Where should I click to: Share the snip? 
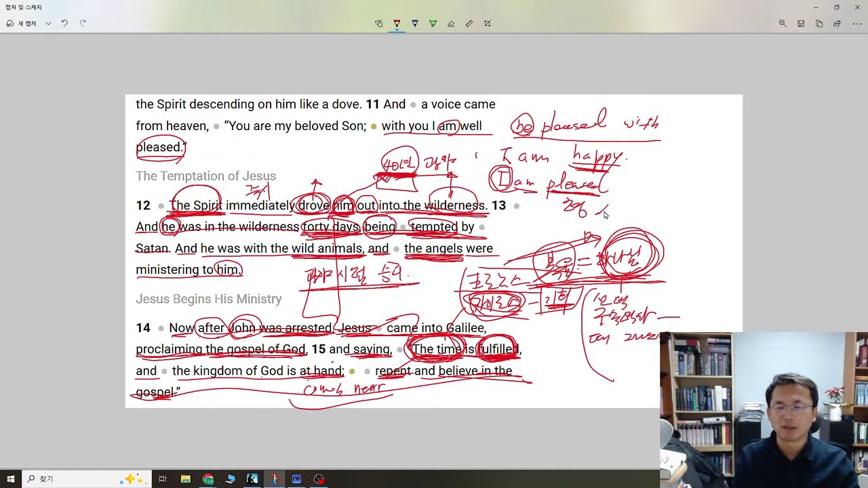[837, 23]
